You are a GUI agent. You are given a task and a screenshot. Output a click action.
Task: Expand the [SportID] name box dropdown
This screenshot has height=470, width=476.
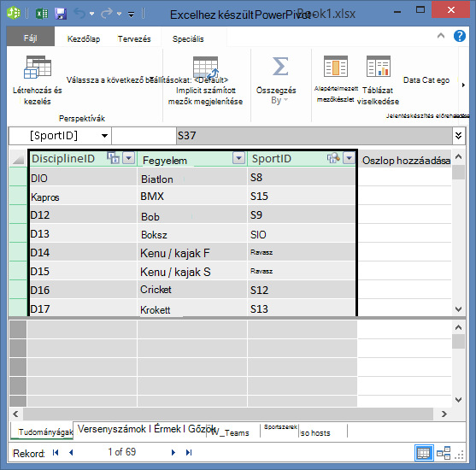click(105, 136)
